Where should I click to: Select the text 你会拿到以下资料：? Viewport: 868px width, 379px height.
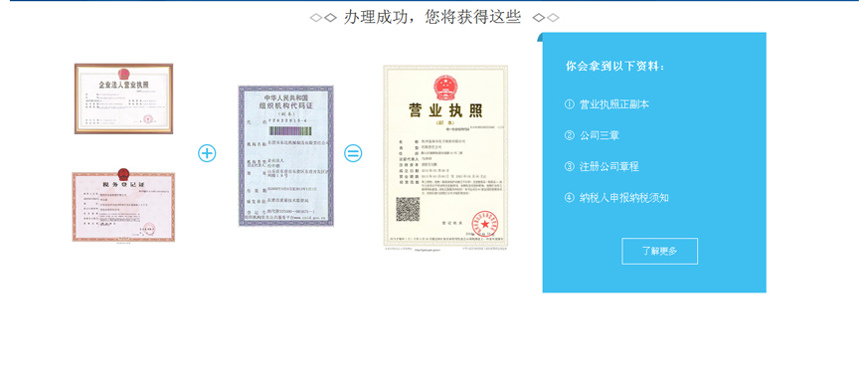pyautogui.click(x=615, y=67)
